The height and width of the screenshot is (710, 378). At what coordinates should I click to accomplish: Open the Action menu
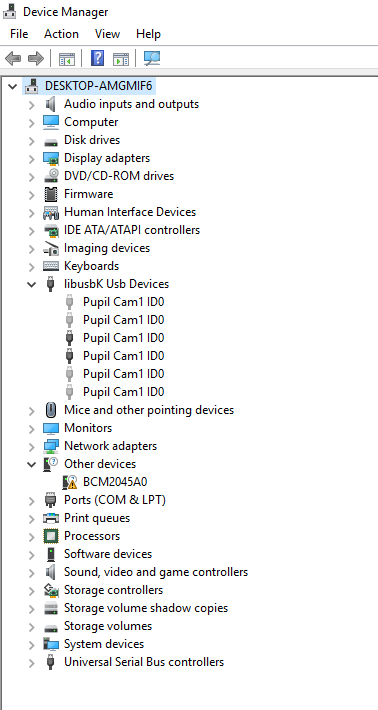(61, 34)
